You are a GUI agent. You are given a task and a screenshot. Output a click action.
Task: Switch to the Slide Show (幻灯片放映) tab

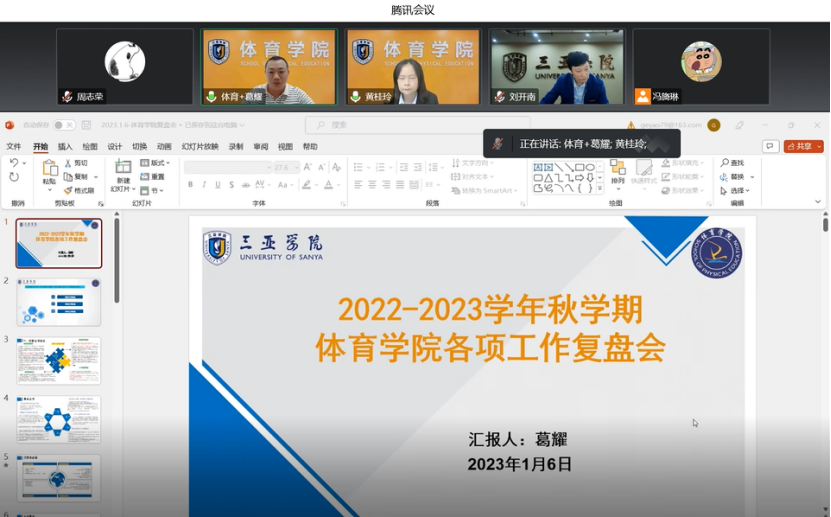click(200, 146)
